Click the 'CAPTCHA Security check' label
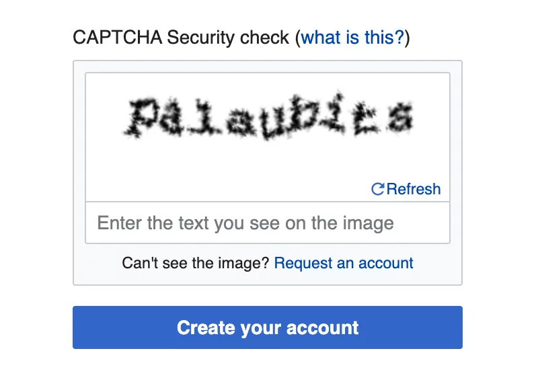Screen dimensions: 538x392 click(181, 37)
